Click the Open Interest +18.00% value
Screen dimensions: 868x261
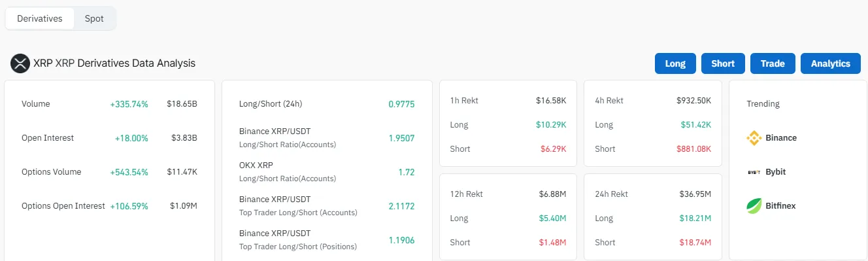point(132,138)
